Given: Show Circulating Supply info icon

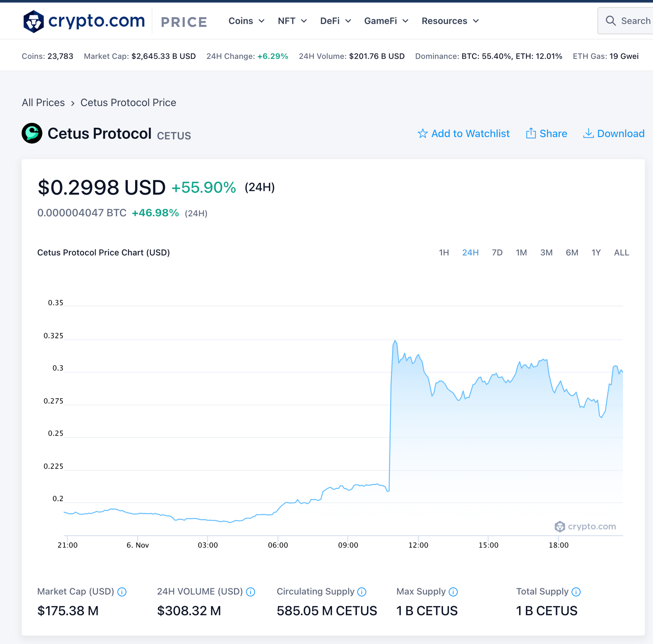Looking at the screenshot, I should tap(362, 592).
